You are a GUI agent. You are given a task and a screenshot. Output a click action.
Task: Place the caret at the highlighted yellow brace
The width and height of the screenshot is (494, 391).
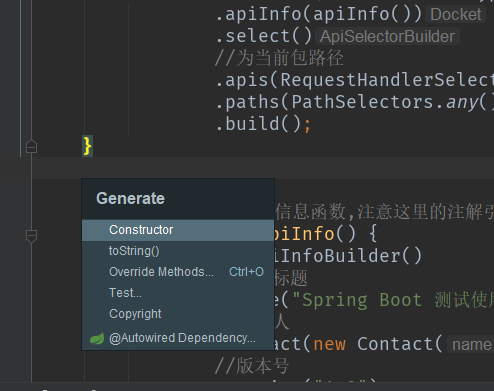point(87,146)
